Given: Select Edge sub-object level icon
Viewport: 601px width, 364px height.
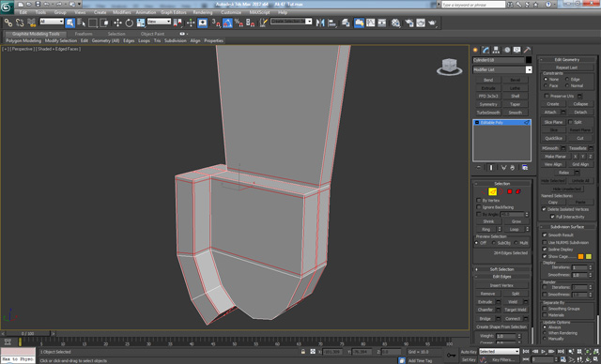Looking at the screenshot, I should point(492,191).
